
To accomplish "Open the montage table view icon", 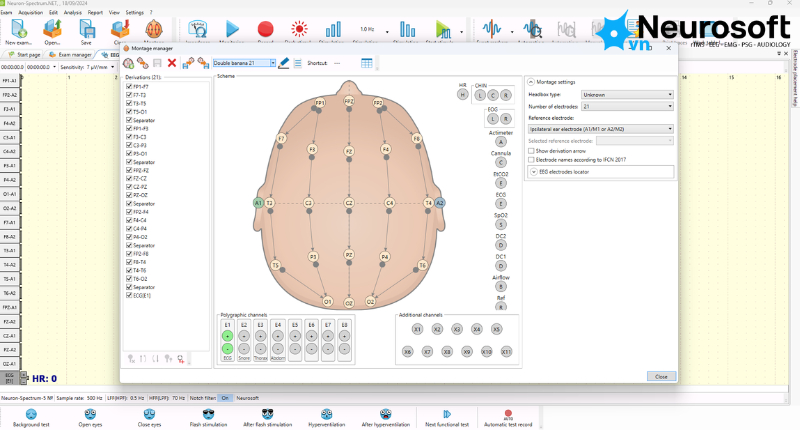I will (366, 63).
